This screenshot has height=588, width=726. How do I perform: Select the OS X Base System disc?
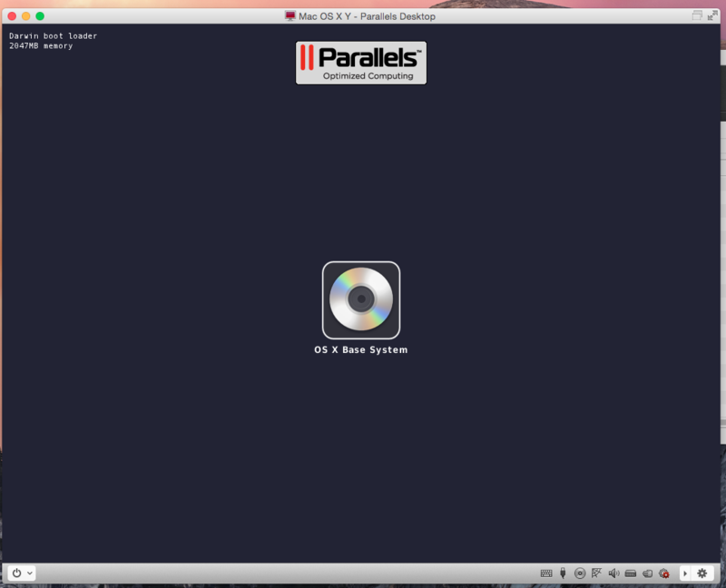pos(361,300)
